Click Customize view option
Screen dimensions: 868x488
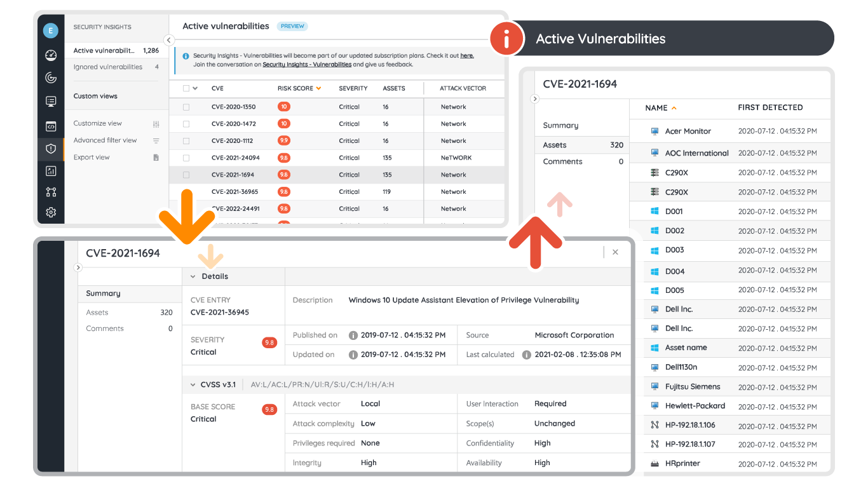pyautogui.click(x=97, y=124)
